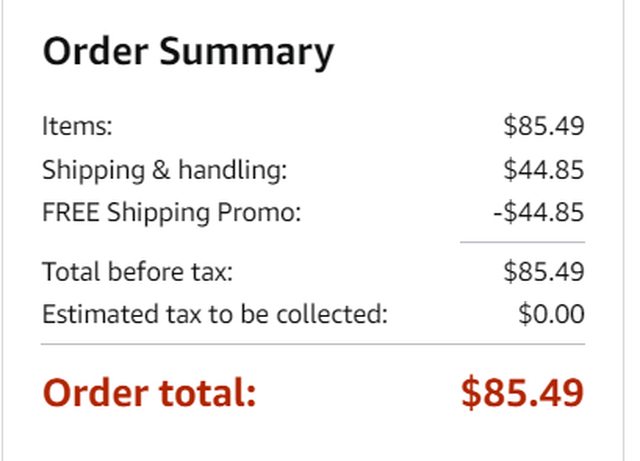Click the right border of the summary box
The width and height of the screenshot is (640, 461).
[x=623, y=230]
